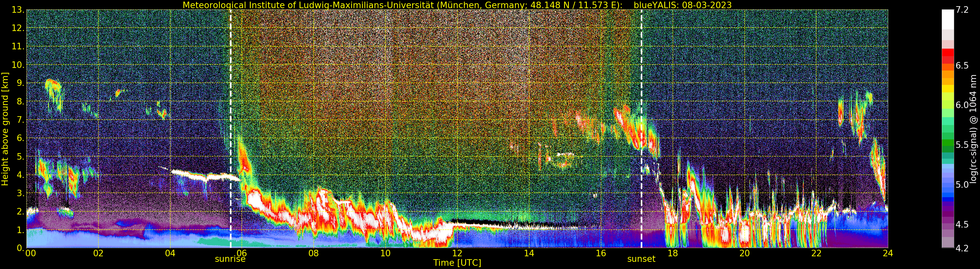The width and height of the screenshot is (980, 269).
Task: Click the time axis tick label '02'
Action: click(x=98, y=253)
